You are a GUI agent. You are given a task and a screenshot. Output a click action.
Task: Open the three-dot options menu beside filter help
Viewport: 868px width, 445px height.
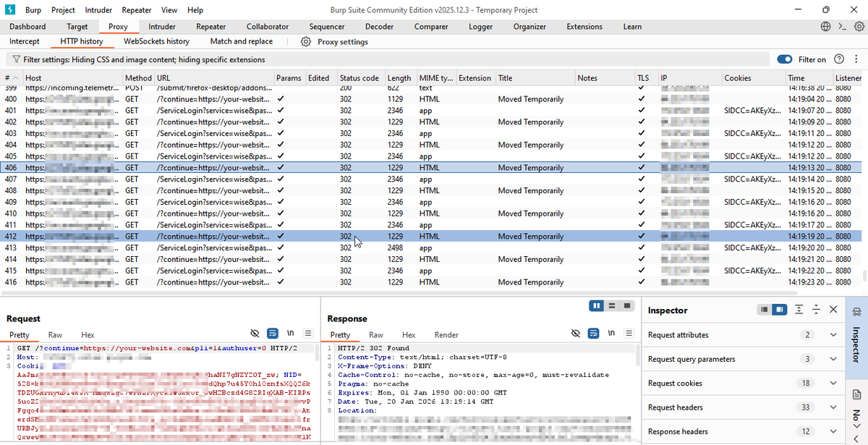(855, 59)
